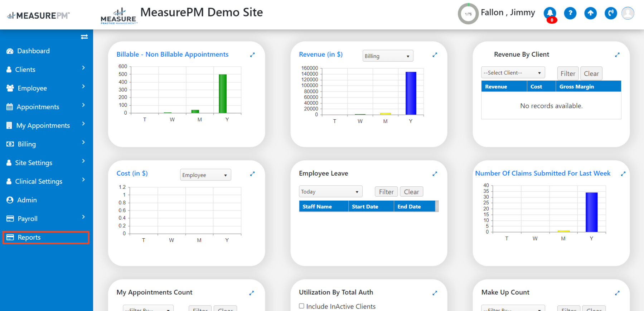This screenshot has height=311, width=644.
Task: Open the user profile avatar
Action: (x=628, y=14)
